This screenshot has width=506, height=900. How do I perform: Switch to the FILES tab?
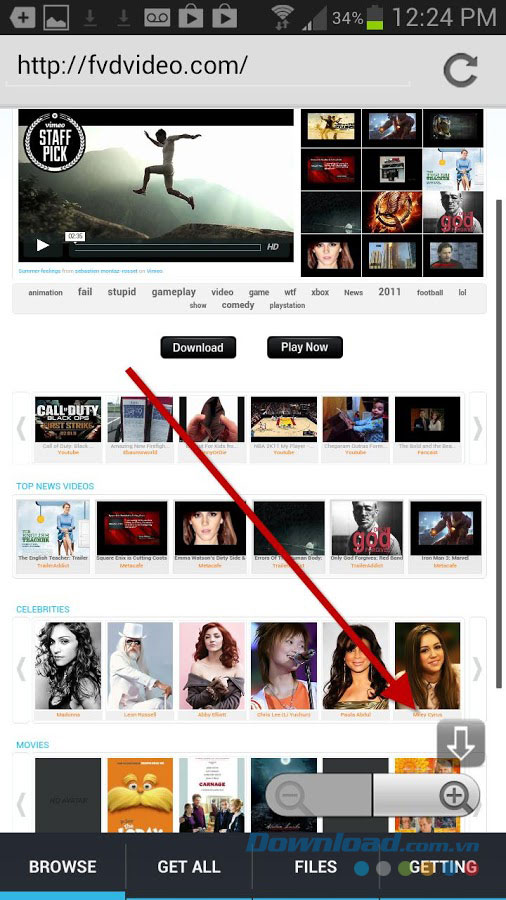pos(316,867)
